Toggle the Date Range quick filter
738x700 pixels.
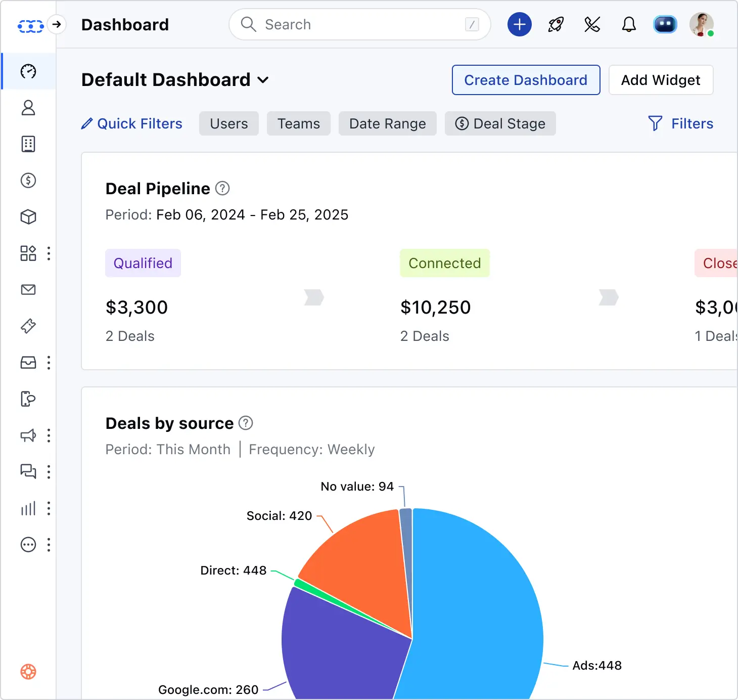tap(387, 123)
